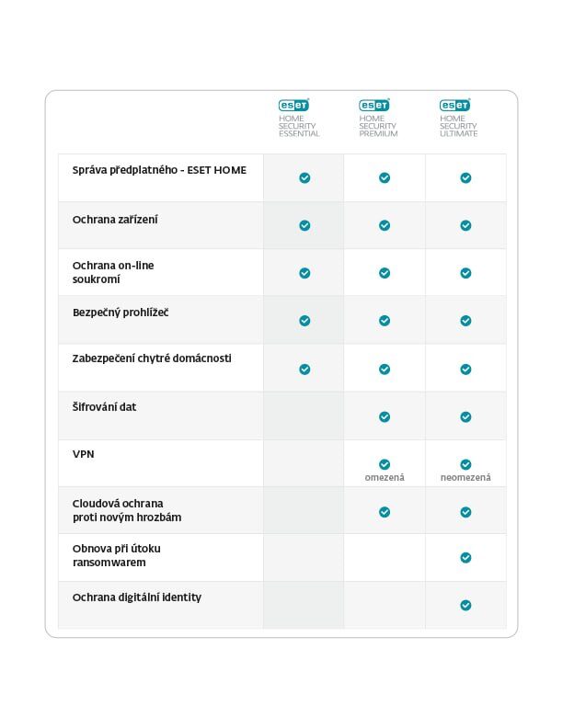Click the Ochrana digitální identity label

[x=137, y=597]
